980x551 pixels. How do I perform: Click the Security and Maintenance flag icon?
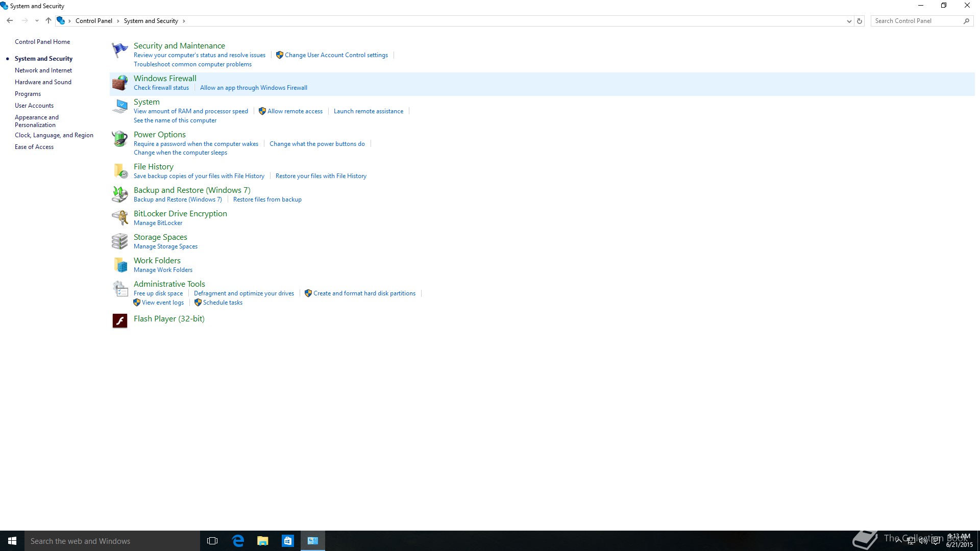coord(119,50)
